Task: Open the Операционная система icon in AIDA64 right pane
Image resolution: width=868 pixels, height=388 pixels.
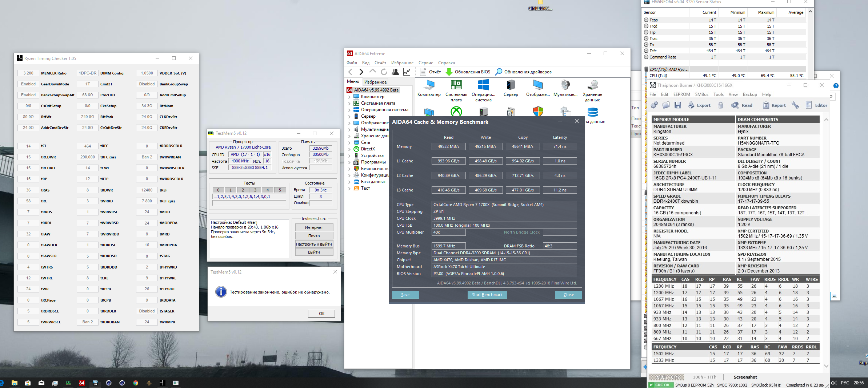Action: pos(483,91)
